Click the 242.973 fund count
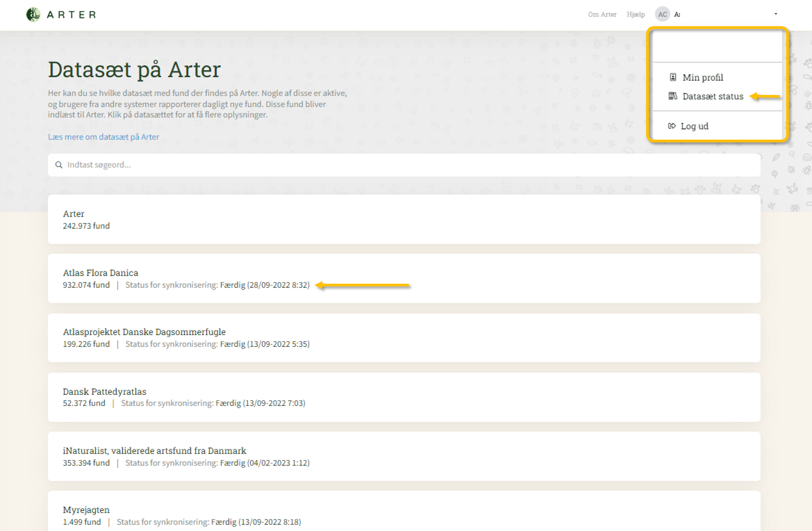The width and height of the screenshot is (812, 531). (x=86, y=226)
